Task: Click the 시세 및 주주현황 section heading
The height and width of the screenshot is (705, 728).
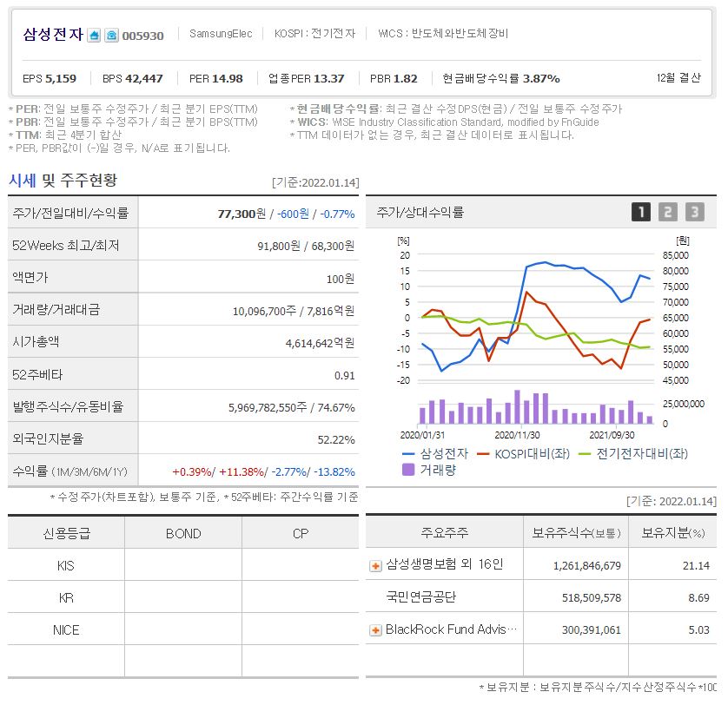Action: pos(63,180)
